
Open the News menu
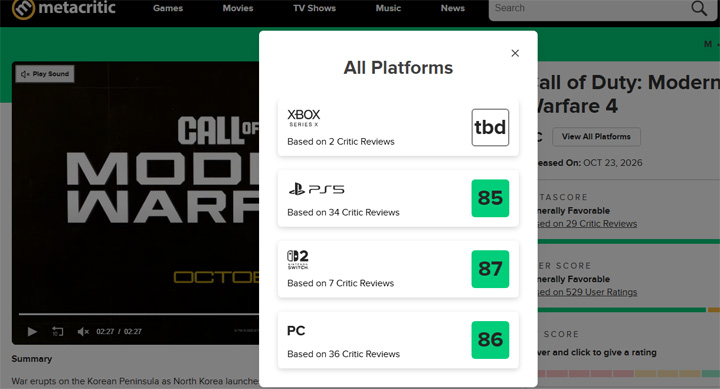[453, 8]
